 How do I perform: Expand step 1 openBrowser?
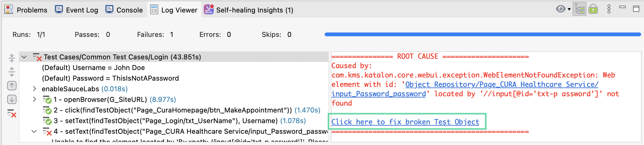35,99
